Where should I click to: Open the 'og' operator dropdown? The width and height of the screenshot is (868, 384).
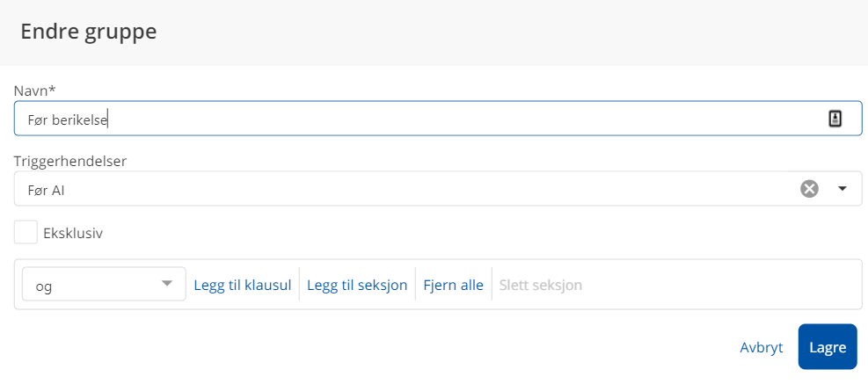[x=103, y=285]
